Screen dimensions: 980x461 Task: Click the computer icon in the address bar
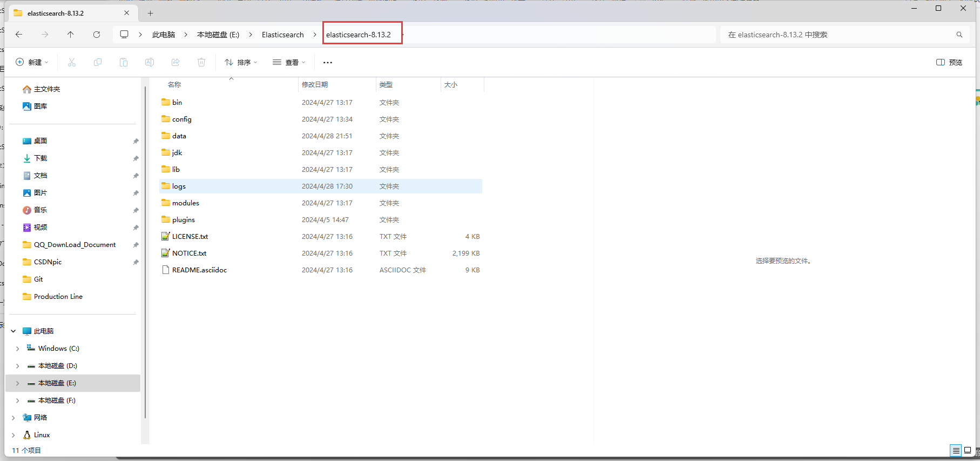[x=124, y=35]
